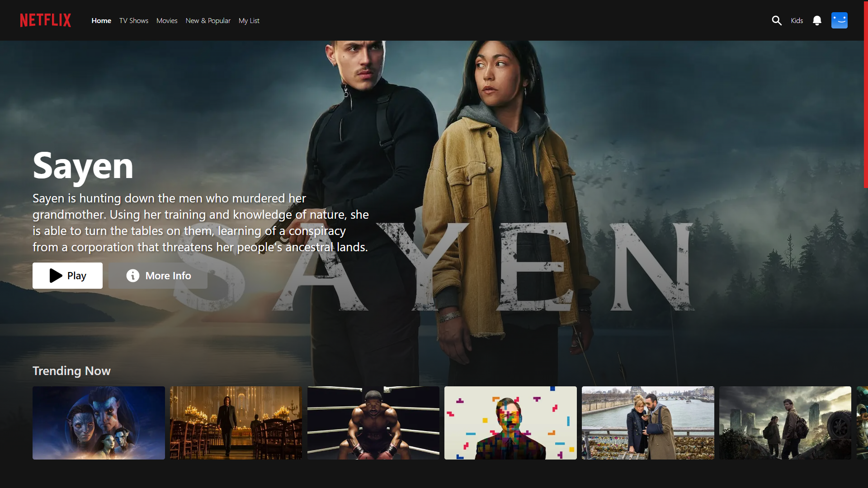The height and width of the screenshot is (488, 868).
Task: Open the Movies navigation item
Action: pyautogui.click(x=166, y=20)
